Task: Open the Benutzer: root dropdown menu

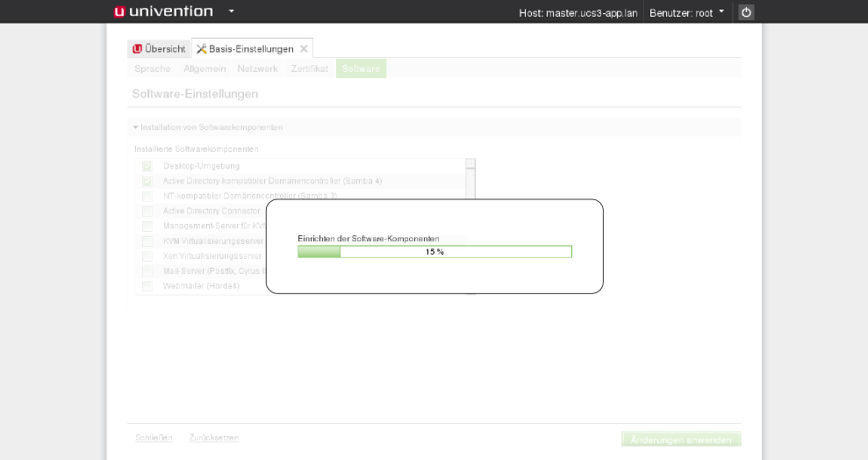Action: tap(686, 12)
